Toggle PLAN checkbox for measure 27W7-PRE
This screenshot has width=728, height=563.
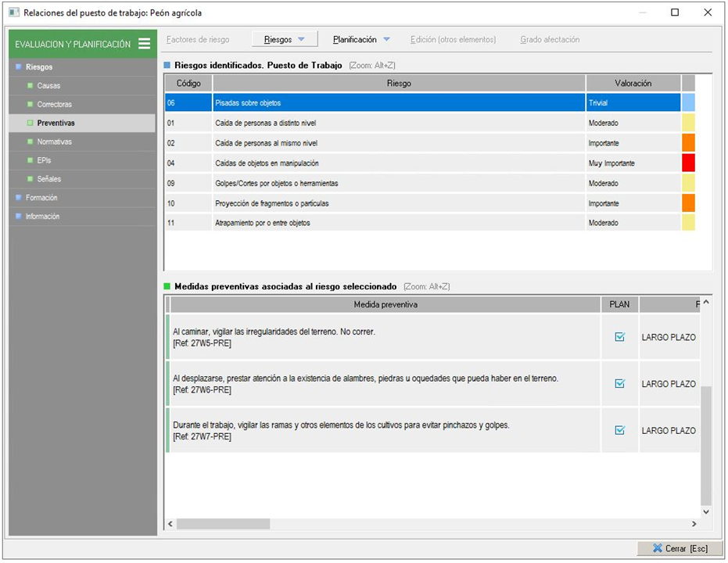[x=620, y=430]
